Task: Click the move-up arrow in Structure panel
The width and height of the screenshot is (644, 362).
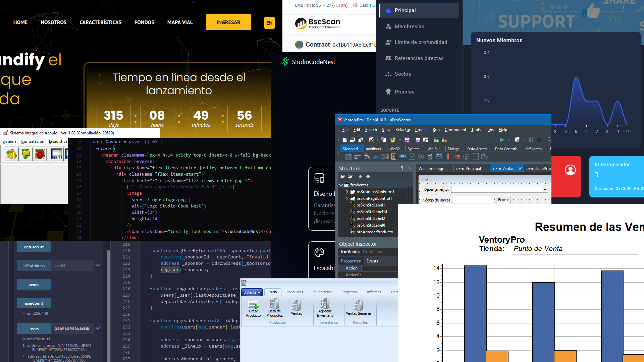Action: coord(360,177)
